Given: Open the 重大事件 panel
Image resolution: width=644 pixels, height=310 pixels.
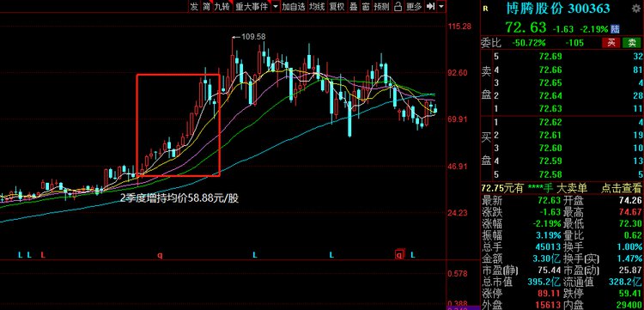Looking at the screenshot, I should [x=252, y=6].
